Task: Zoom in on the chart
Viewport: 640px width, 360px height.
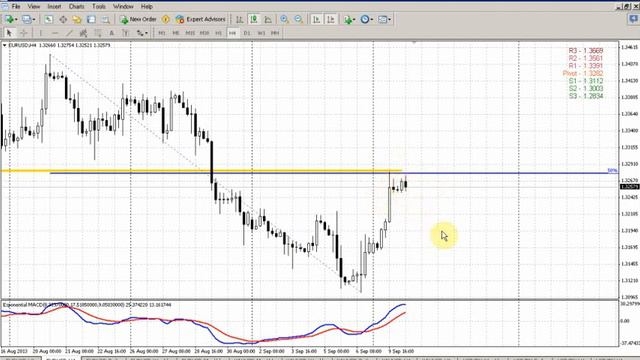Action: [x=284, y=19]
